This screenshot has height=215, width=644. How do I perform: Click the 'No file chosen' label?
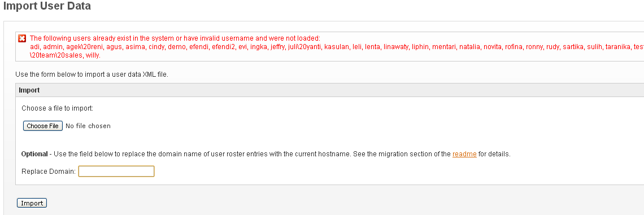88,126
